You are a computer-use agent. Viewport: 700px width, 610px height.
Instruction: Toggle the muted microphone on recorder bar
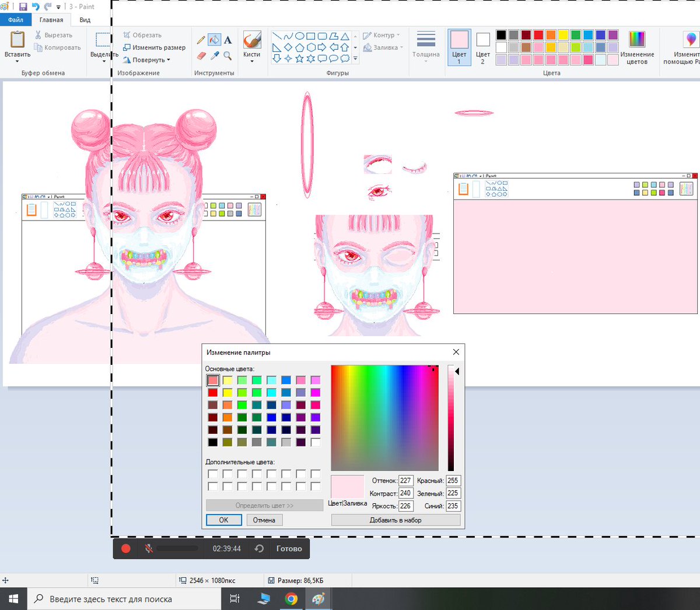(x=149, y=549)
